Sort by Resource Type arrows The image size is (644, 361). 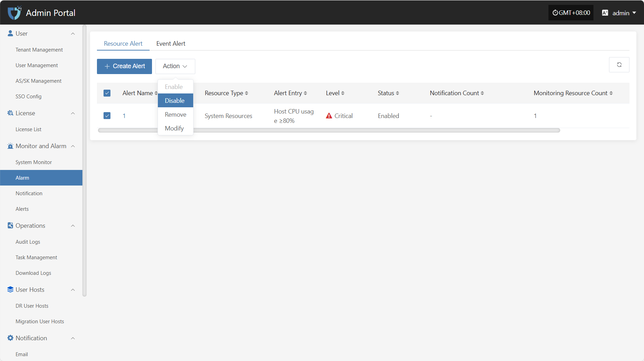pos(247,93)
